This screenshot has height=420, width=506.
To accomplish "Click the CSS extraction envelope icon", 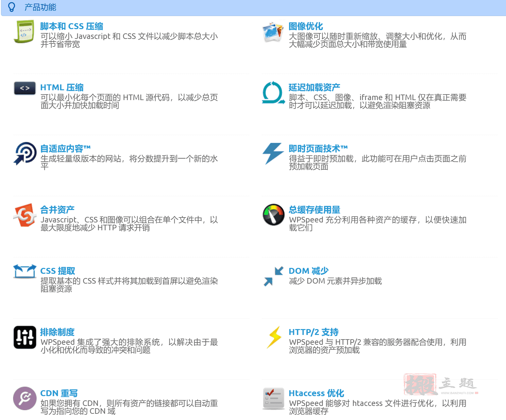I will click(25, 271).
